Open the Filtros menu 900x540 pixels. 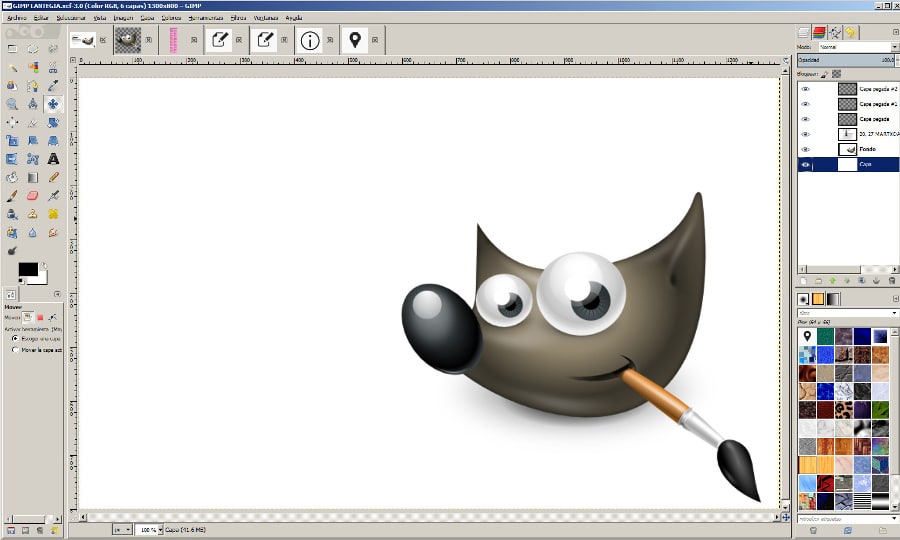238,18
